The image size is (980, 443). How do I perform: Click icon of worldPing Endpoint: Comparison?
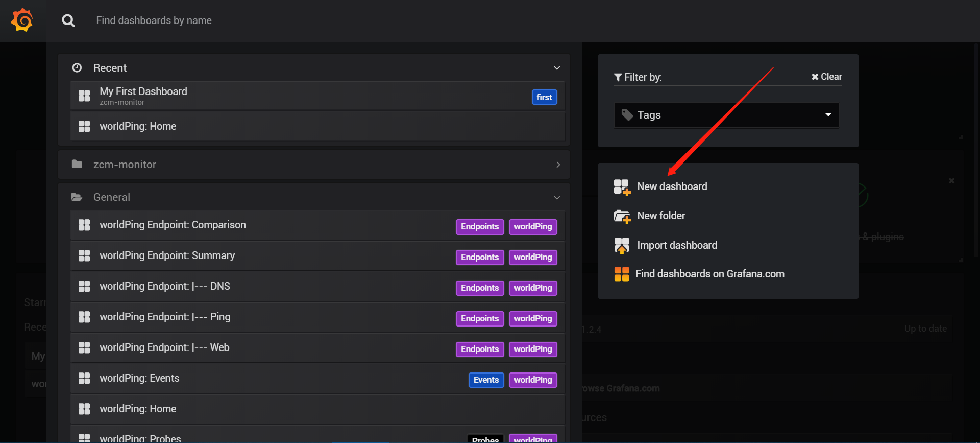pyautogui.click(x=84, y=225)
